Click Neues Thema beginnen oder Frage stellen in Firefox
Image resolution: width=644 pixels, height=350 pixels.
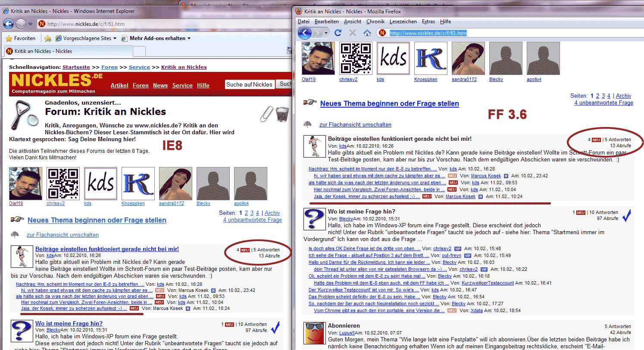tap(390, 103)
